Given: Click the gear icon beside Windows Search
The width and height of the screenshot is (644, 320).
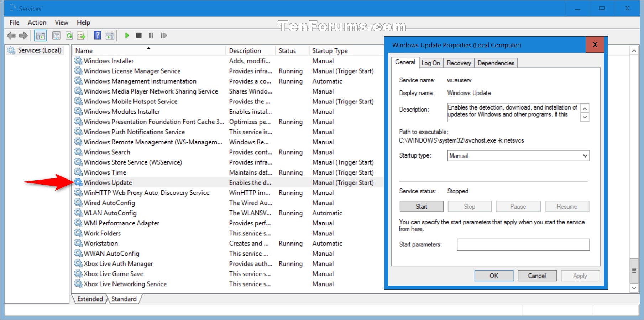Looking at the screenshot, I should click(x=78, y=152).
